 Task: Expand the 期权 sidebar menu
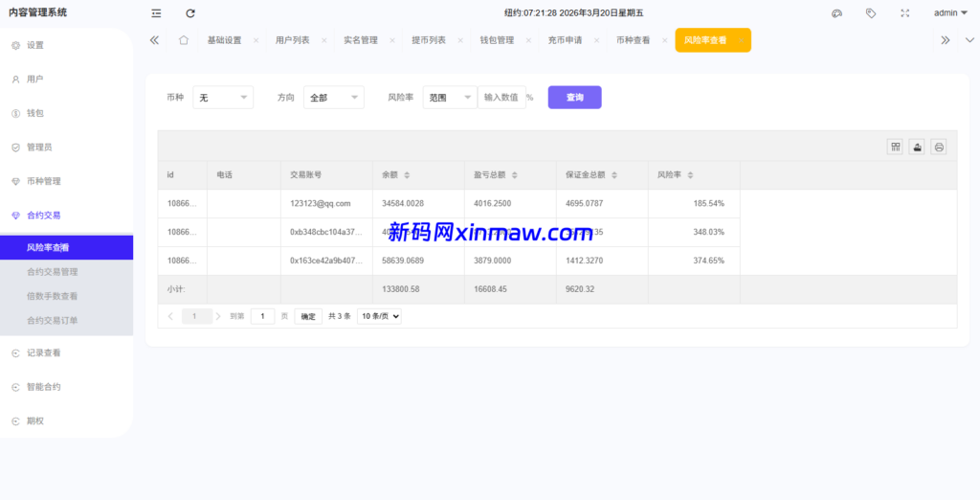point(66,421)
